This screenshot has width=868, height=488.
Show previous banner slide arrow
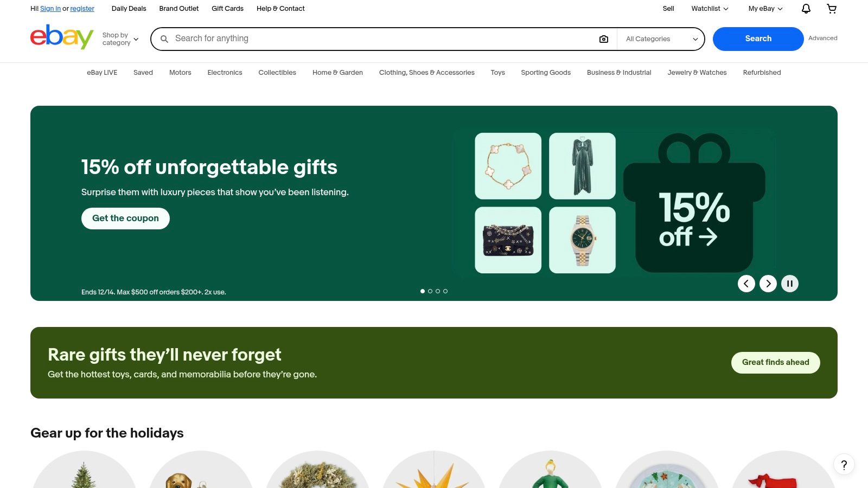746,284
